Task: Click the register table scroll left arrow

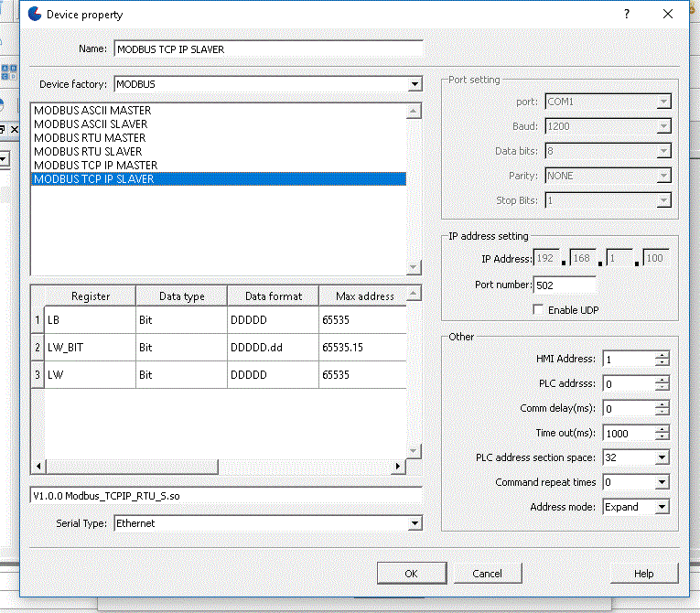Action: tap(38, 466)
